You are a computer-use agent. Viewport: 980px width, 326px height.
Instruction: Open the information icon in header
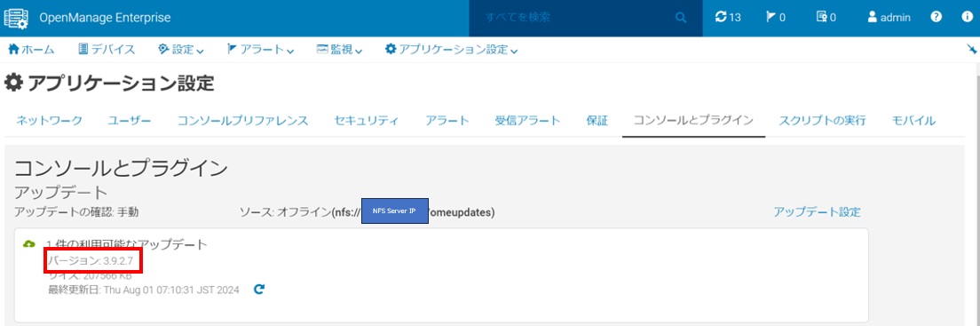point(967,18)
